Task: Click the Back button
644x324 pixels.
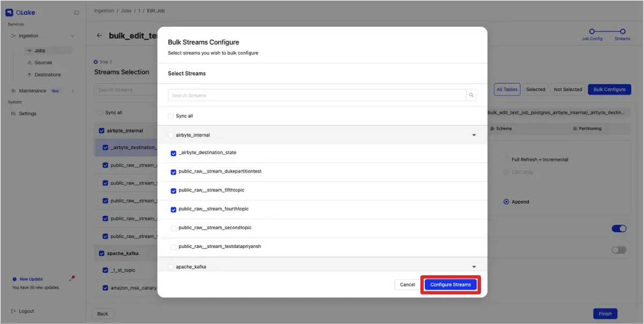Action: pos(102,314)
